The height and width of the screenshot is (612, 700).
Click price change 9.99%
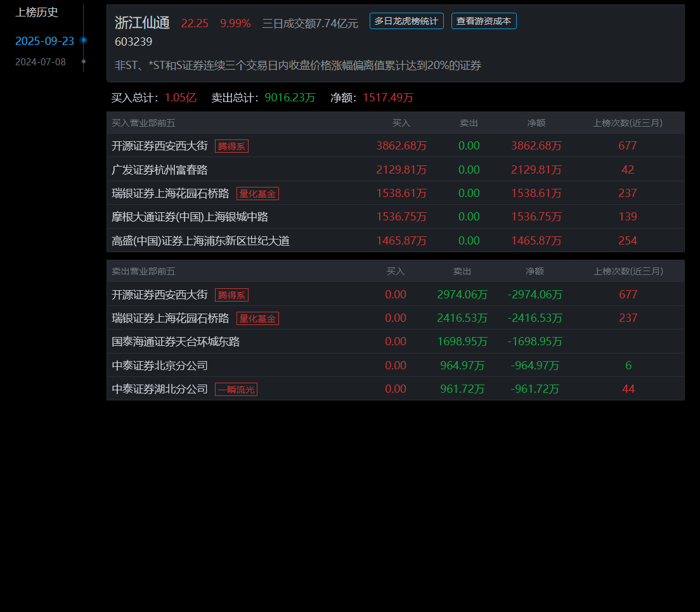click(x=235, y=23)
